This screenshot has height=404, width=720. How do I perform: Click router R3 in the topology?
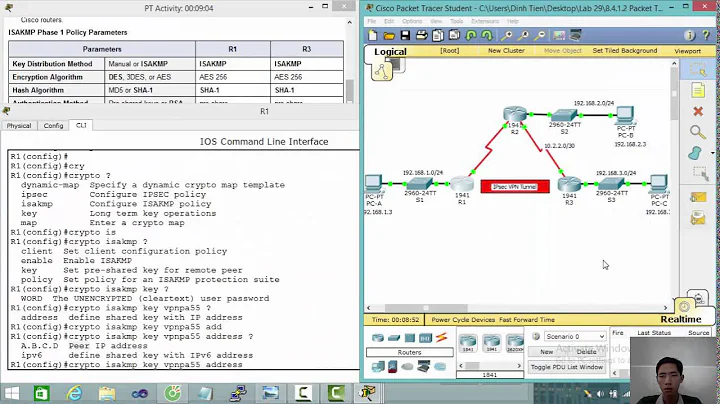click(x=569, y=184)
